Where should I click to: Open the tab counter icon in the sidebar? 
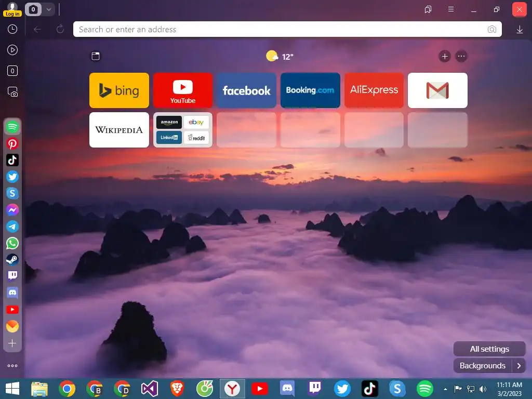pyautogui.click(x=12, y=71)
